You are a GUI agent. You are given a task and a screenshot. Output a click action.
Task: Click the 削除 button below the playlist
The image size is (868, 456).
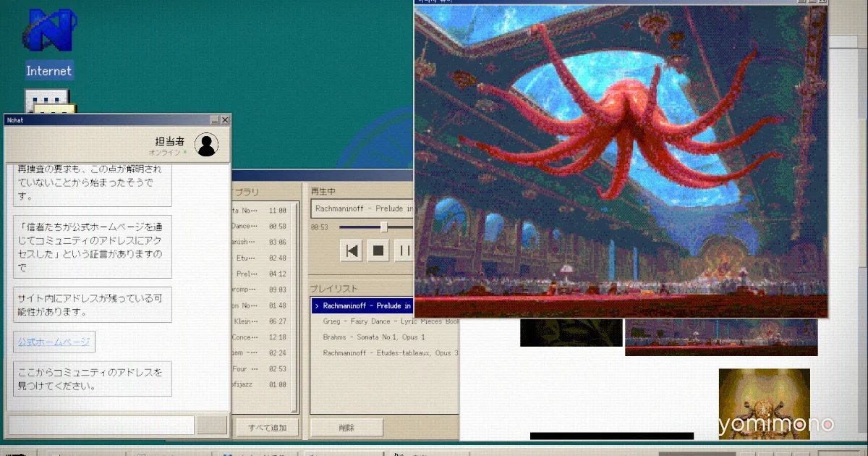(346, 428)
